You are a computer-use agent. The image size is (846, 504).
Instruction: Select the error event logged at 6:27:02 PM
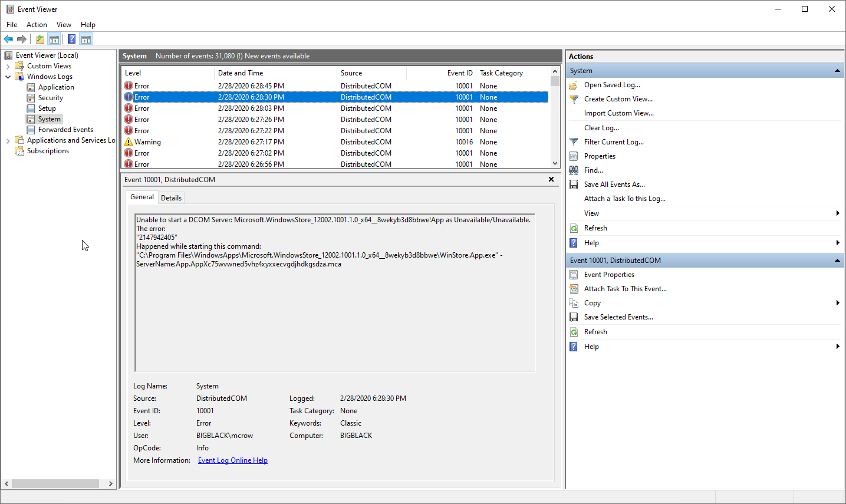[335, 153]
